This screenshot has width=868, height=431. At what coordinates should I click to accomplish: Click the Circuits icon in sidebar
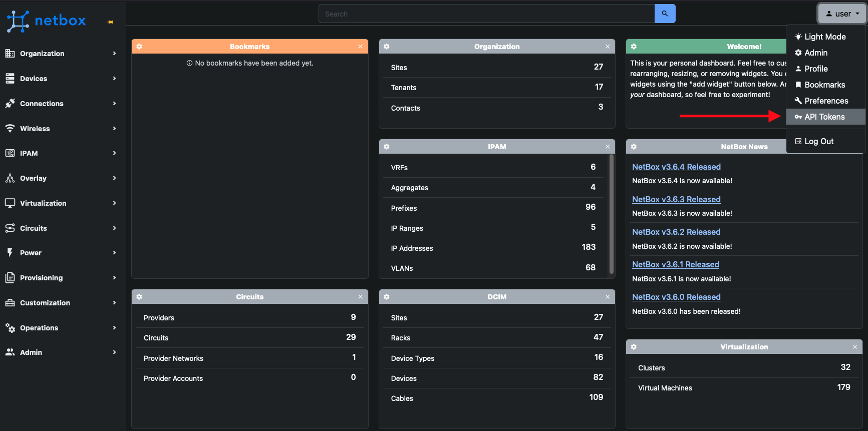(10, 228)
